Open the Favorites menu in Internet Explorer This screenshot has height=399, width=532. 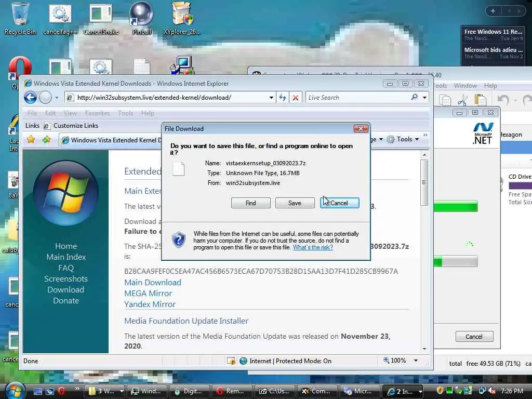pyautogui.click(x=97, y=113)
